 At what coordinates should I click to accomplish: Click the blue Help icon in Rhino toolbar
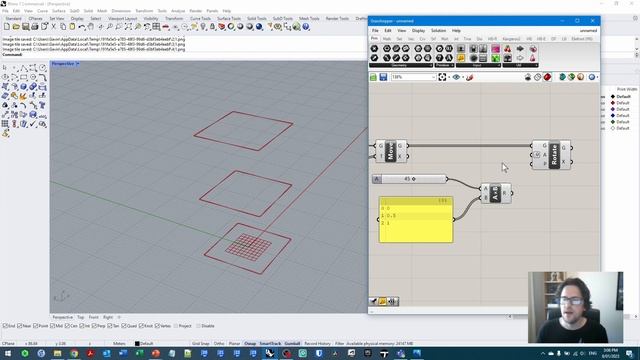point(306,27)
